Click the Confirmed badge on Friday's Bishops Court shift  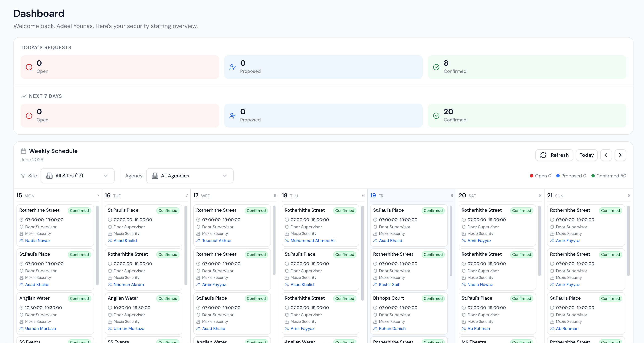pyautogui.click(x=433, y=298)
